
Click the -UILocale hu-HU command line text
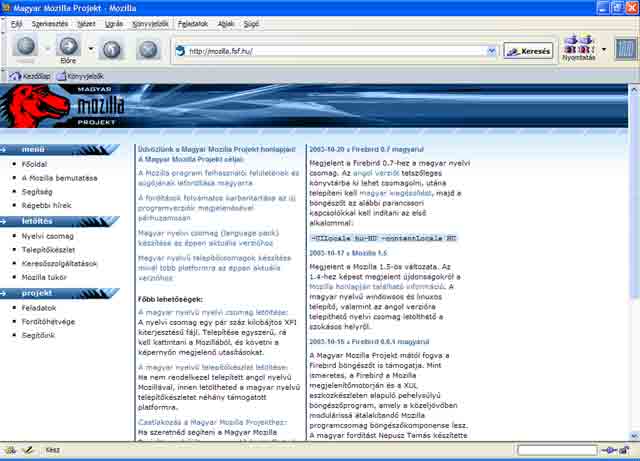pyautogui.click(x=384, y=238)
